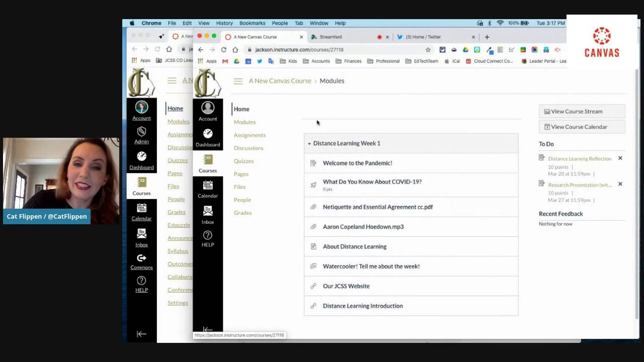This screenshot has width=644, height=362.
Task: Open HELP in the front Canvas window sidebar
Action: (x=207, y=239)
